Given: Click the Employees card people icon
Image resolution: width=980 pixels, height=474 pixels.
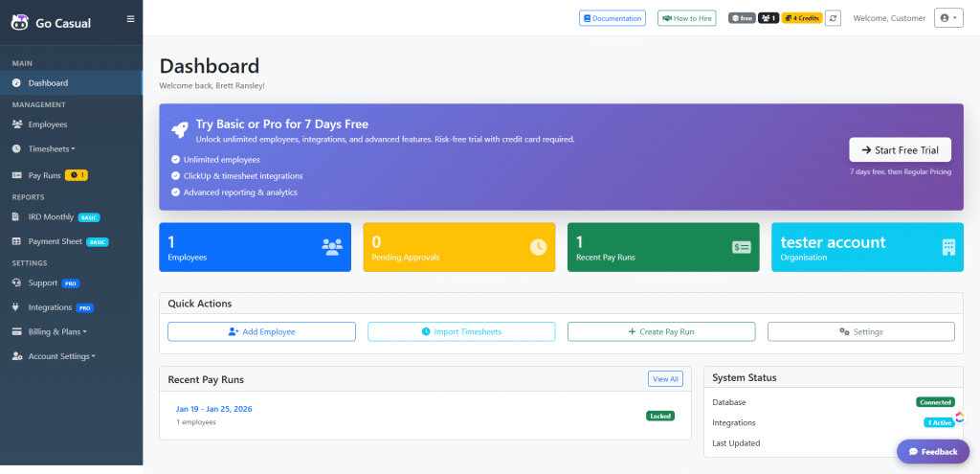Looking at the screenshot, I should point(332,247).
